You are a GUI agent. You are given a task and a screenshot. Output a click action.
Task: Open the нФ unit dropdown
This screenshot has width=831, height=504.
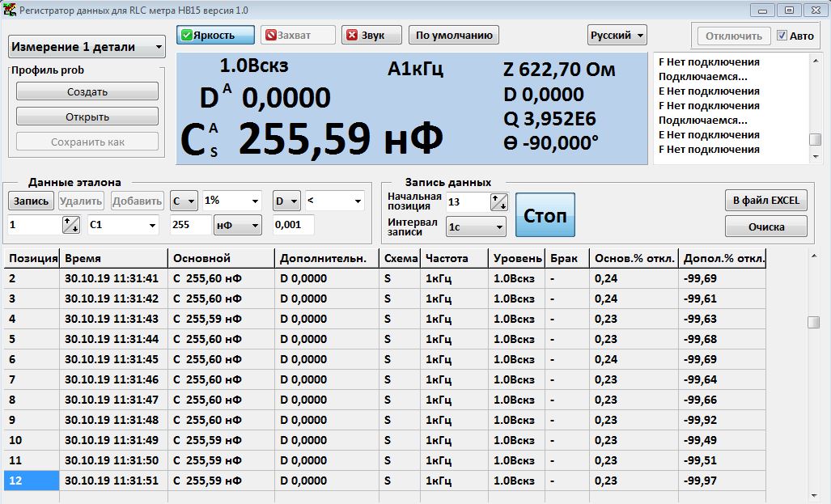pyautogui.click(x=237, y=225)
